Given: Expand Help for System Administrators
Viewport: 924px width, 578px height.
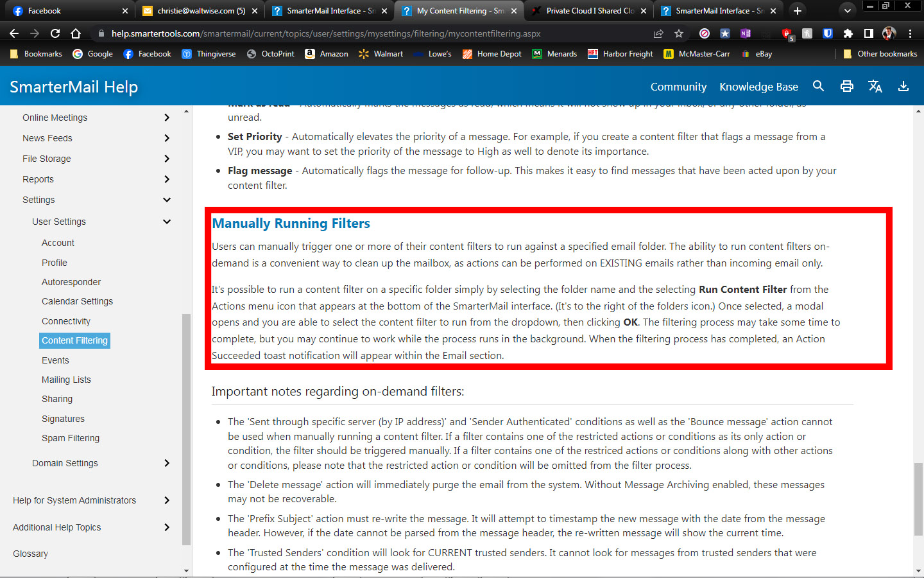Looking at the screenshot, I should coord(167,500).
